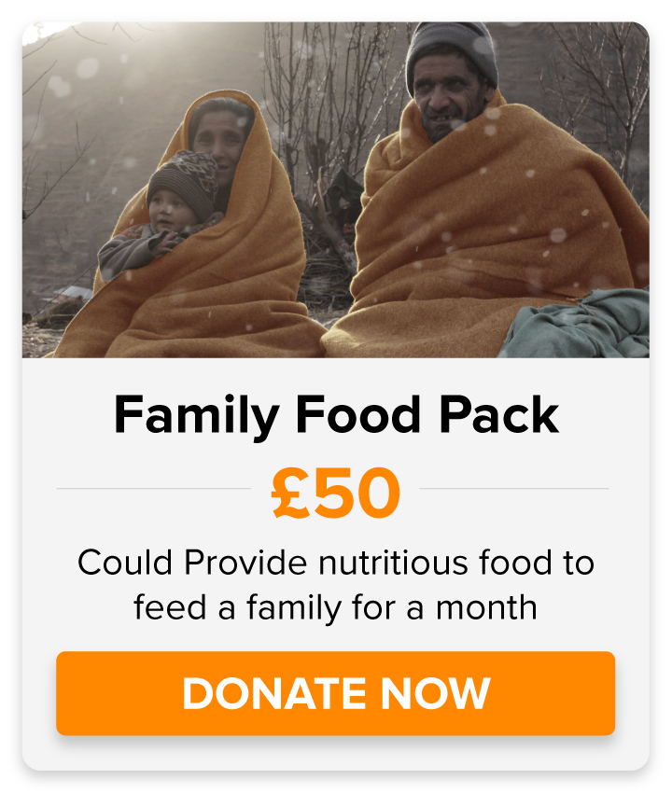Click the word 'Pack' in the heading
Viewport: 672px width, 793px height.
click(x=499, y=415)
